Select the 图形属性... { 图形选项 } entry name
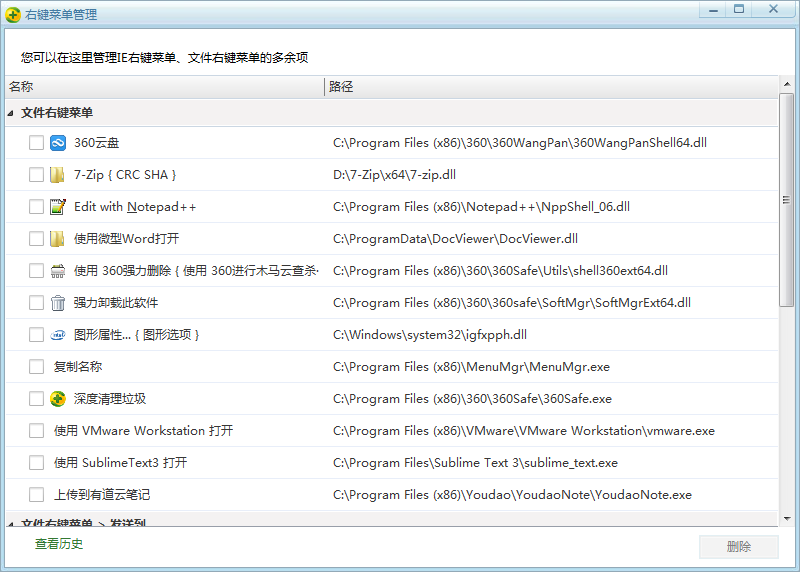The image size is (800, 572). point(137,335)
